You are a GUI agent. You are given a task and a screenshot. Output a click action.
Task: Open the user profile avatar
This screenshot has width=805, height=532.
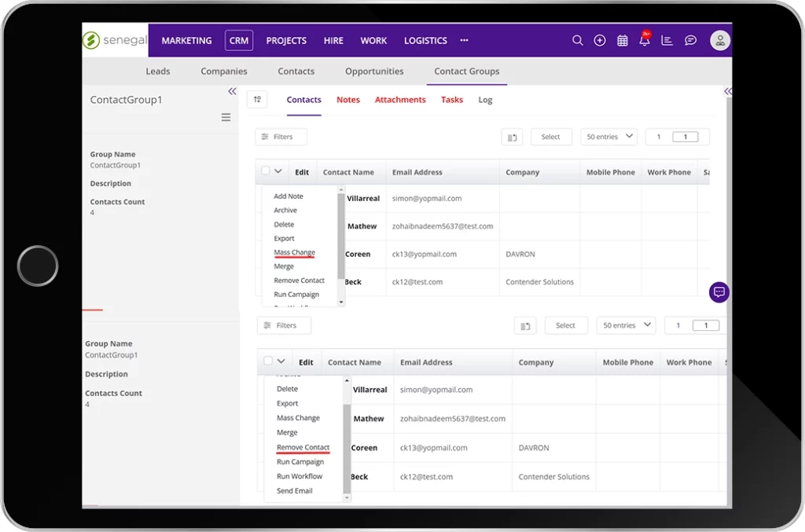pos(720,41)
